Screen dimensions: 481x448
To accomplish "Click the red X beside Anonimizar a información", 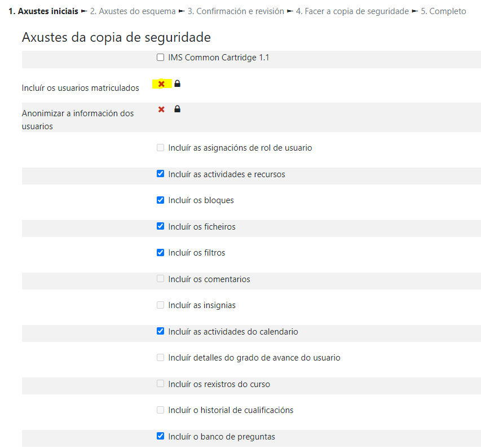I will pos(161,109).
